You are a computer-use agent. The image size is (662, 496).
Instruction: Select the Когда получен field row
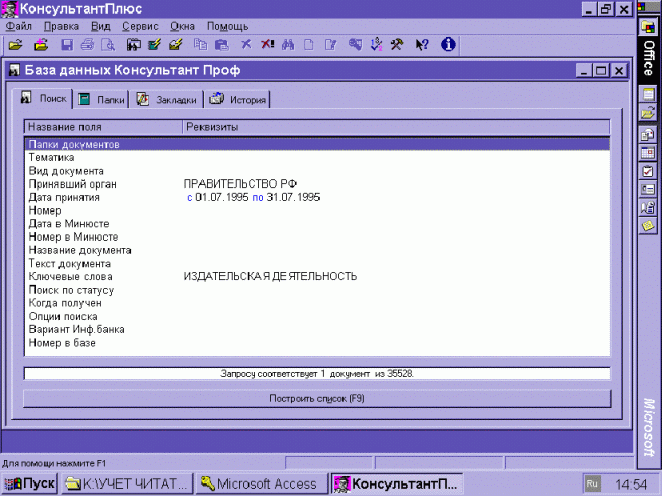(317, 303)
